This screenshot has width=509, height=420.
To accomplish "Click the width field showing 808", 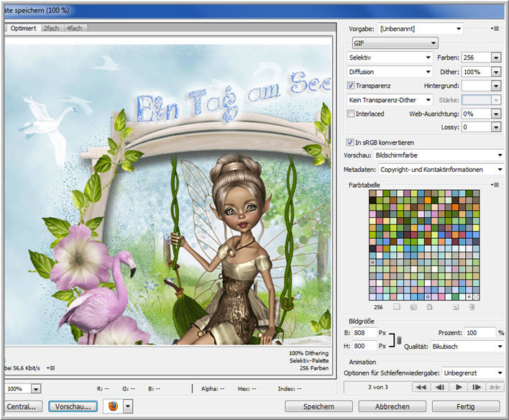I will (x=365, y=333).
